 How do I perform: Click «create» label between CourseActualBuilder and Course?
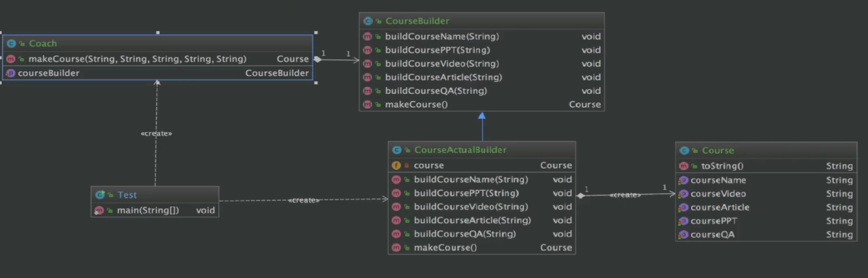coord(625,195)
